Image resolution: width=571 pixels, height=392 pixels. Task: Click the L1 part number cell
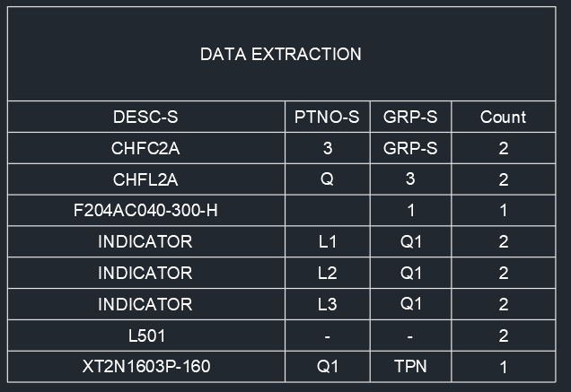pos(328,241)
